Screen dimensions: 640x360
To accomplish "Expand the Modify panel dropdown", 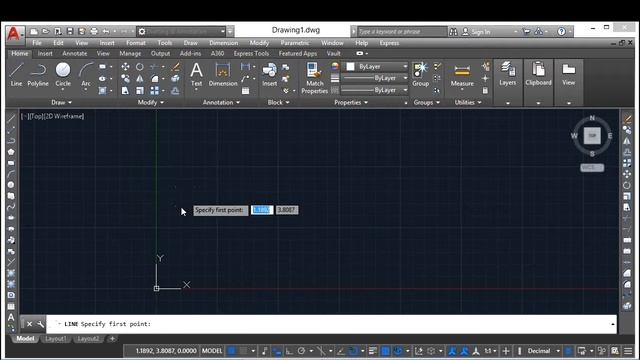I will [151, 102].
